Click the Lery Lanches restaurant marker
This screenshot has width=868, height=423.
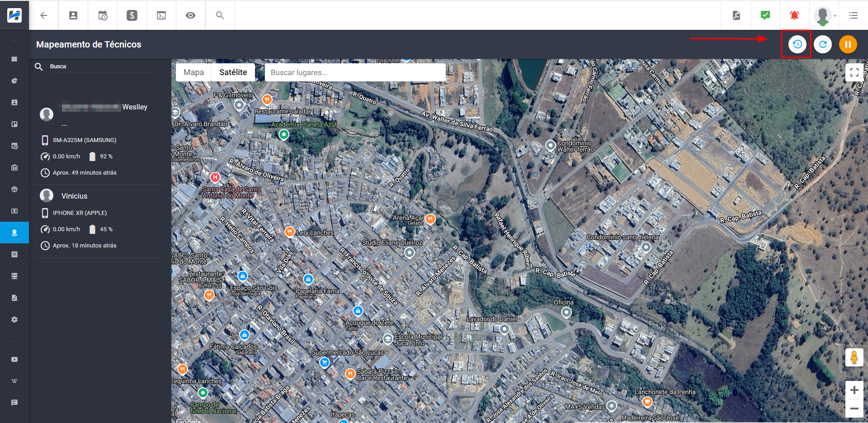[290, 232]
